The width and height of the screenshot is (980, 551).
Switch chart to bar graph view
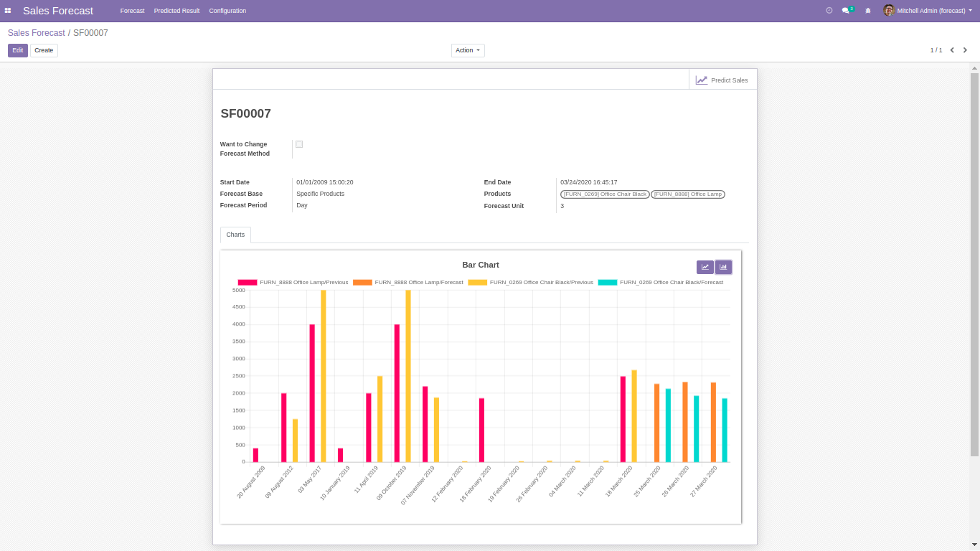point(723,267)
